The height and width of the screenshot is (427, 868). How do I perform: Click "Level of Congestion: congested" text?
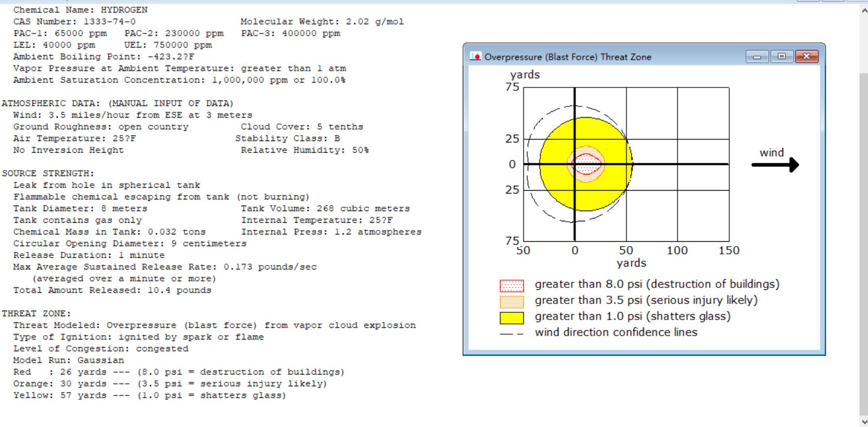click(x=101, y=348)
